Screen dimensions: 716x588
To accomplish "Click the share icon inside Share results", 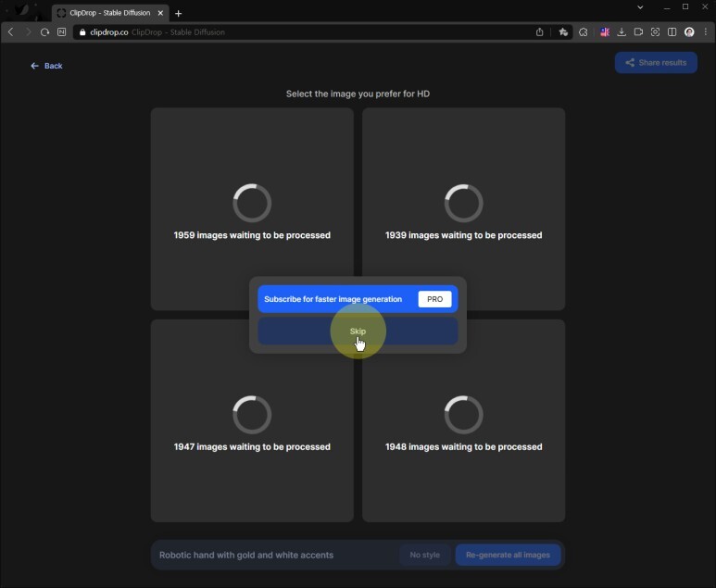I will pos(630,63).
